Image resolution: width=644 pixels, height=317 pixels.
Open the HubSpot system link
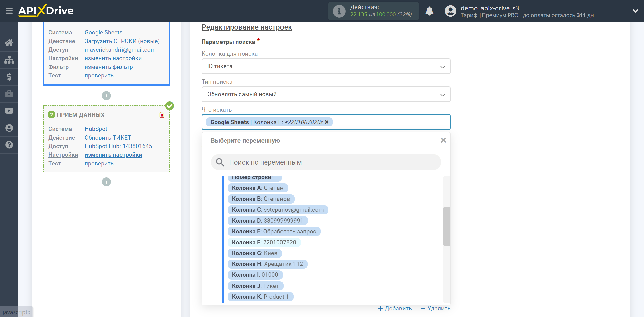point(96,129)
